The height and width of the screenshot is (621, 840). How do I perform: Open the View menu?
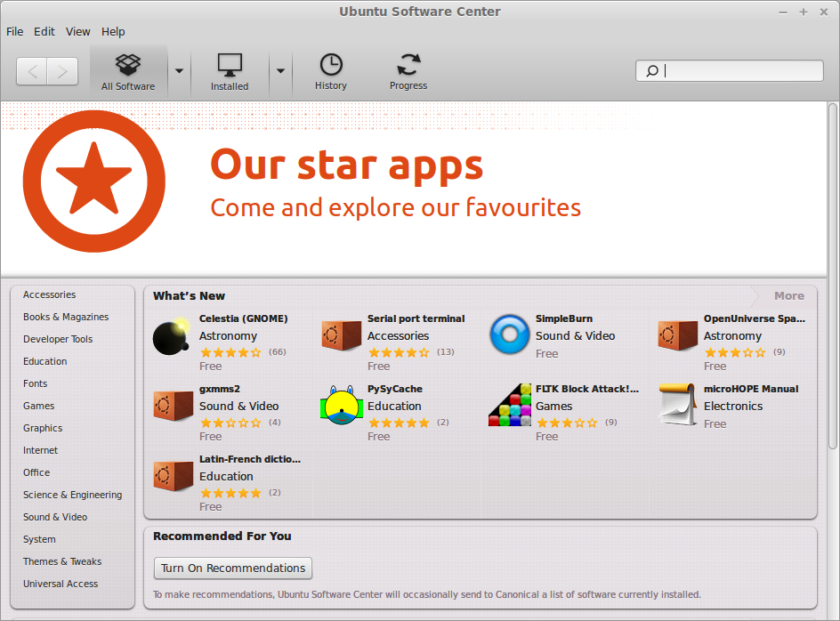point(78,31)
